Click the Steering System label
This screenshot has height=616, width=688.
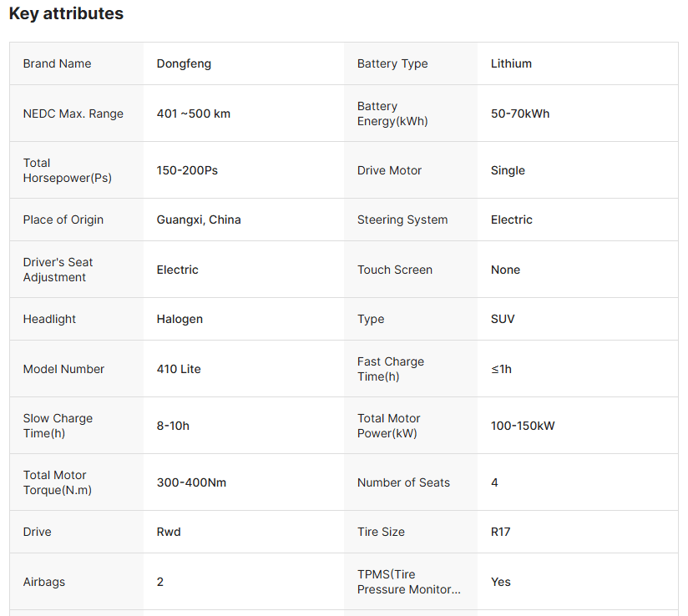[402, 220]
